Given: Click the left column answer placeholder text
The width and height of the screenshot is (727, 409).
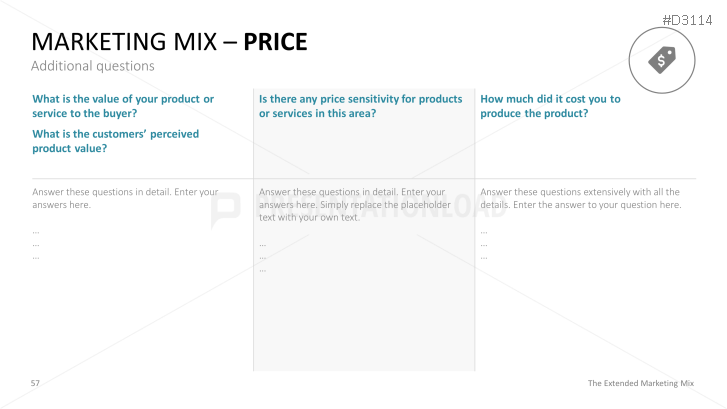Looking at the screenshot, I should (125, 197).
